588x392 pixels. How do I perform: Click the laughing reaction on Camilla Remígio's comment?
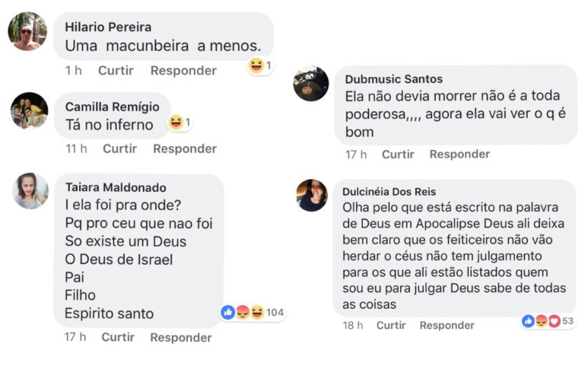point(176,122)
